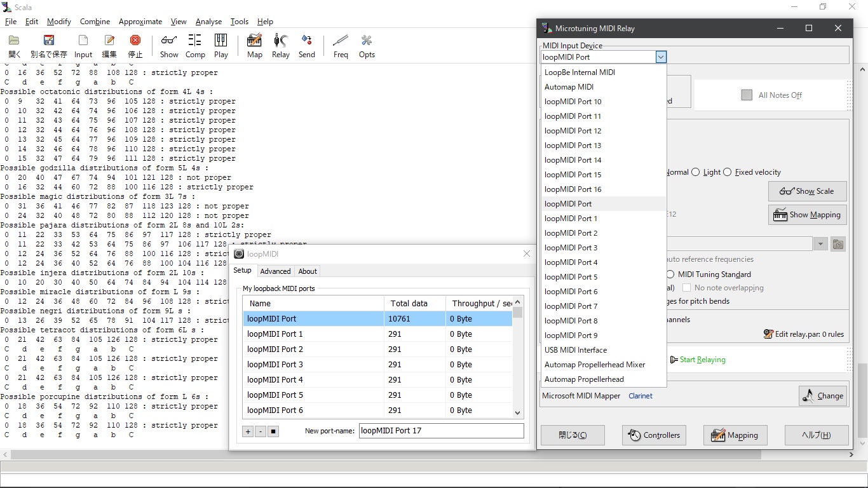Click the red Stop (停止) icon

pyautogui.click(x=135, y=41)
